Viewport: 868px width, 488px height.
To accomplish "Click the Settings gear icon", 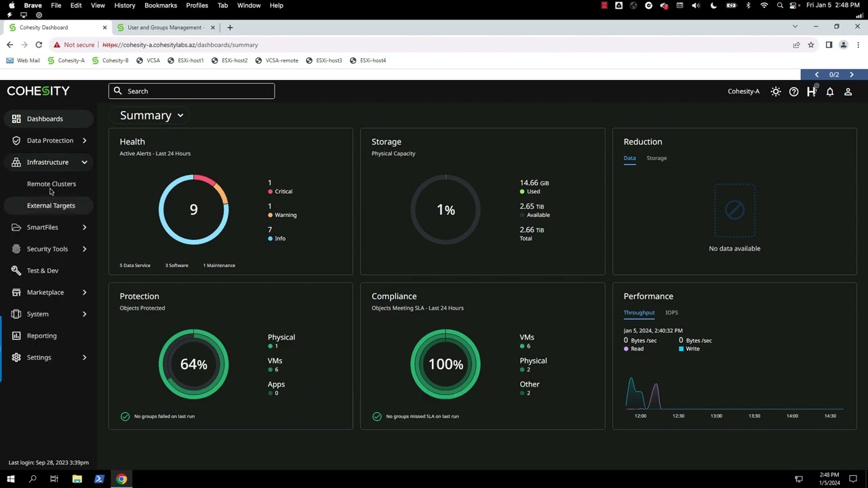I will pos(16,357).
